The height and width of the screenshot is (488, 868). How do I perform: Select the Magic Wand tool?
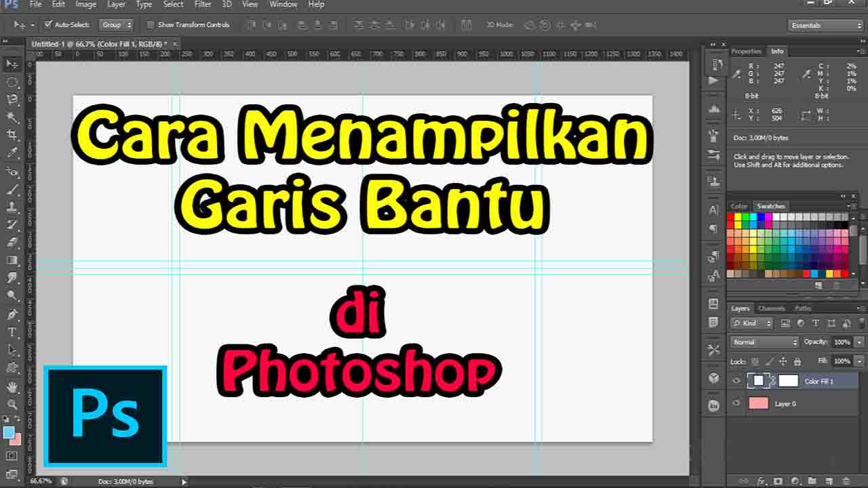(12, 117)
